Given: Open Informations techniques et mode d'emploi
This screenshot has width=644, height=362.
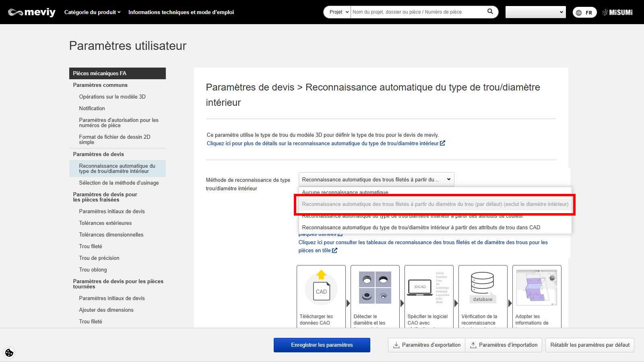Looking at the screenshot, I should click(x=181, y=12).
